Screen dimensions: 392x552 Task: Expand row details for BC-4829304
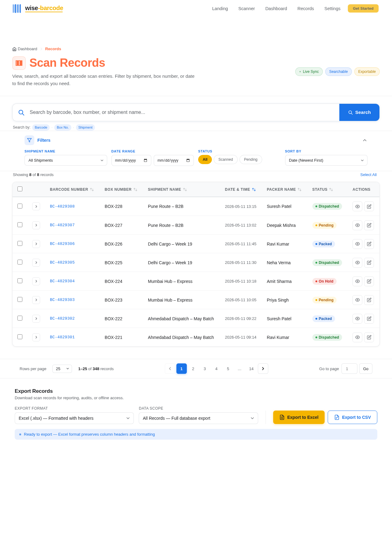(36, 281)
